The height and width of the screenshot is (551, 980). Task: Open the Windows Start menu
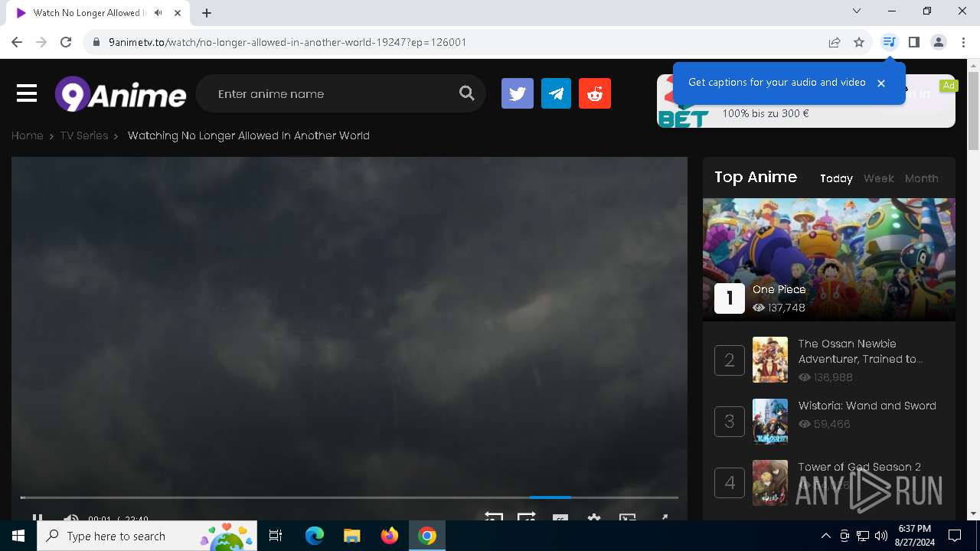click(18, 536)
